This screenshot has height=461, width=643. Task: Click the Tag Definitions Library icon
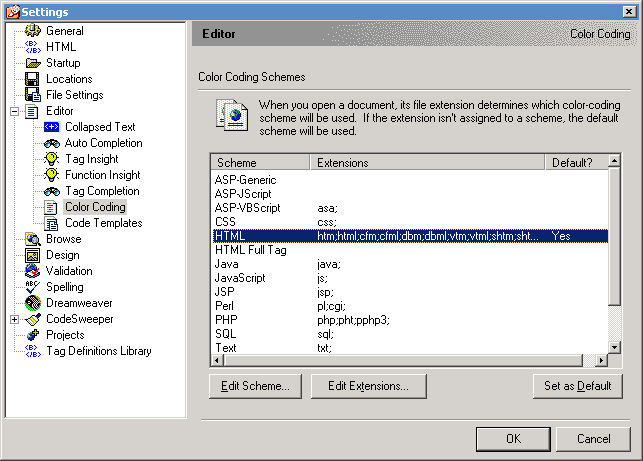click(32, 351)
